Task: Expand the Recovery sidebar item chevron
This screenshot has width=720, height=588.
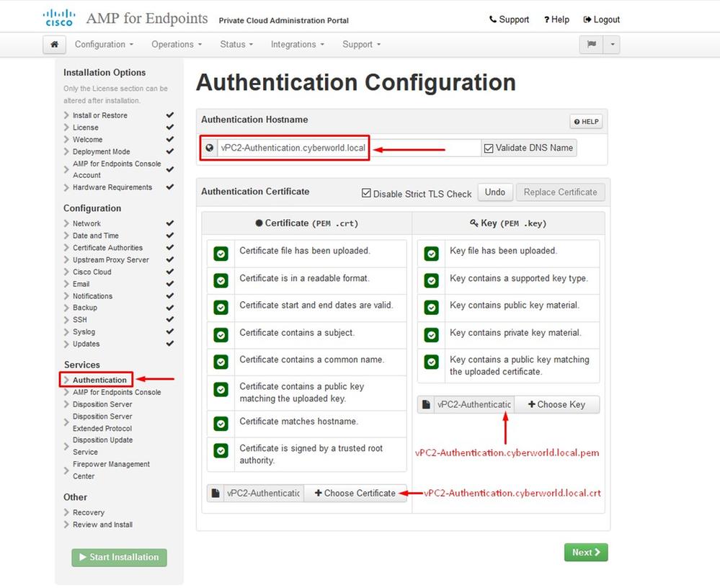Action: (x=66, y=512)
